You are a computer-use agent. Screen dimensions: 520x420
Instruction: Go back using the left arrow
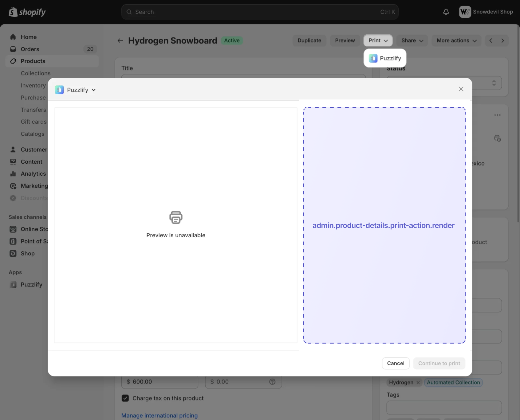120,41
